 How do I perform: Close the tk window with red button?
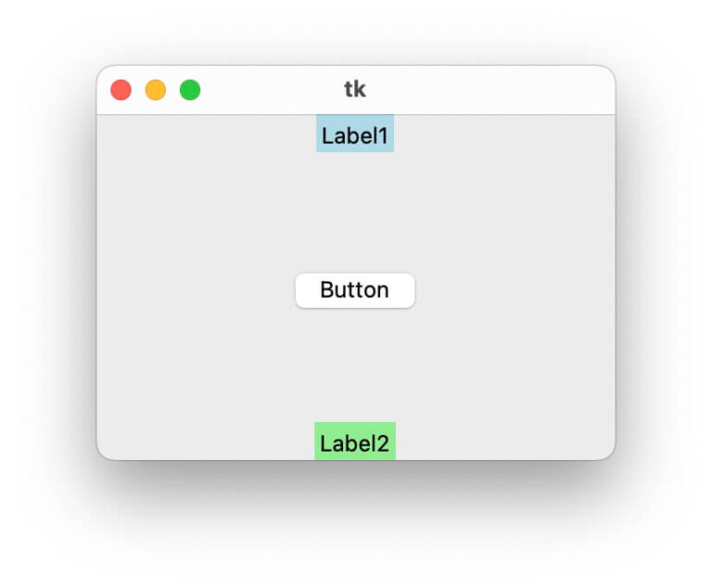[x=121, y=90]
